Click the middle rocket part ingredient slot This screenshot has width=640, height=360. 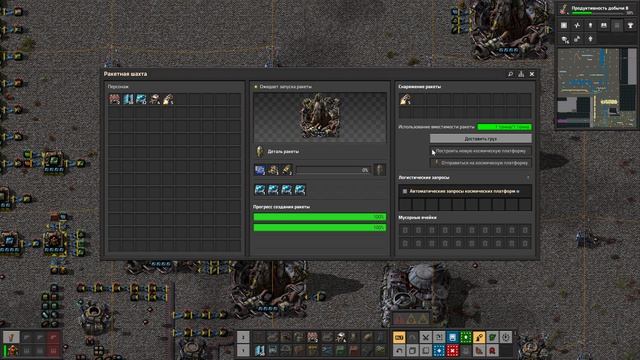(273, 170)
